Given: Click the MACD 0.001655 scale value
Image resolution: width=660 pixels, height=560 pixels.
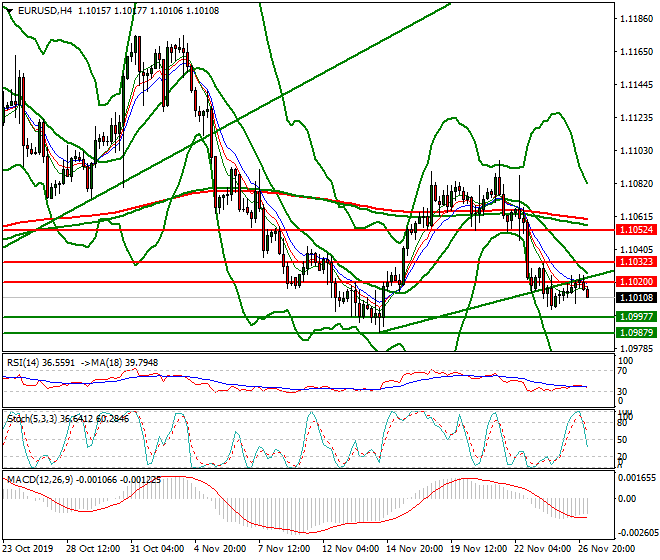Looking at the screenshot, I should tap(637, 478).
